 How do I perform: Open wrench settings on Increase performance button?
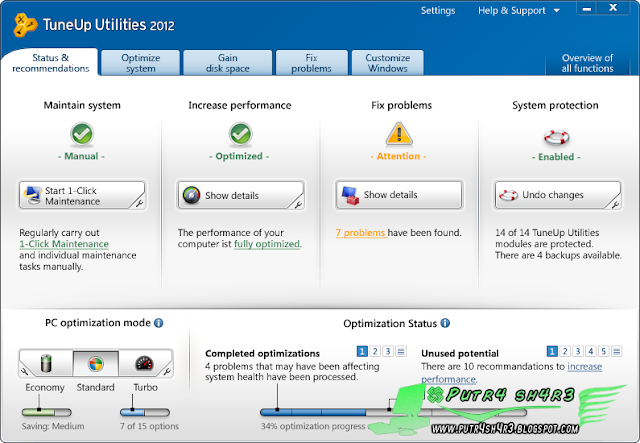coord(298,204)
